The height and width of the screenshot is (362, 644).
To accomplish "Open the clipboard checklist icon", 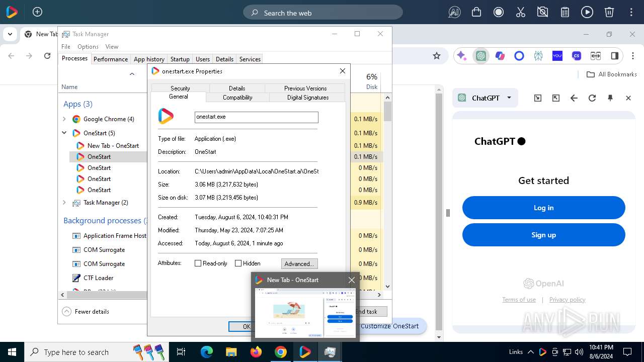I will (x=565, y=13).
